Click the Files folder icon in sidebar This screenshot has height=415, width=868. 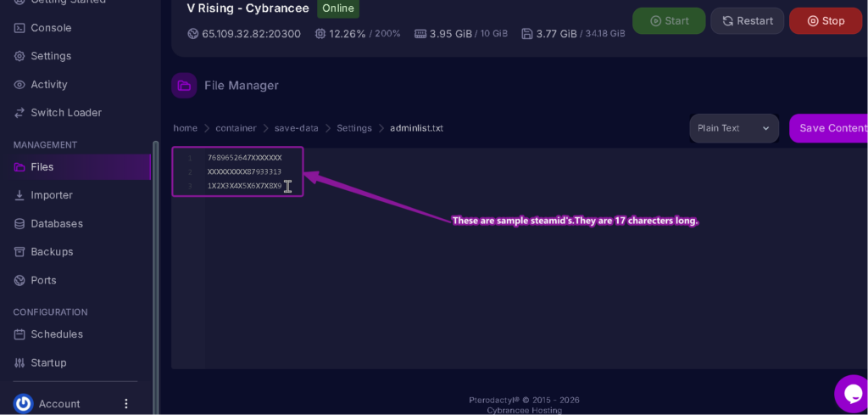[x=19, y=167]
